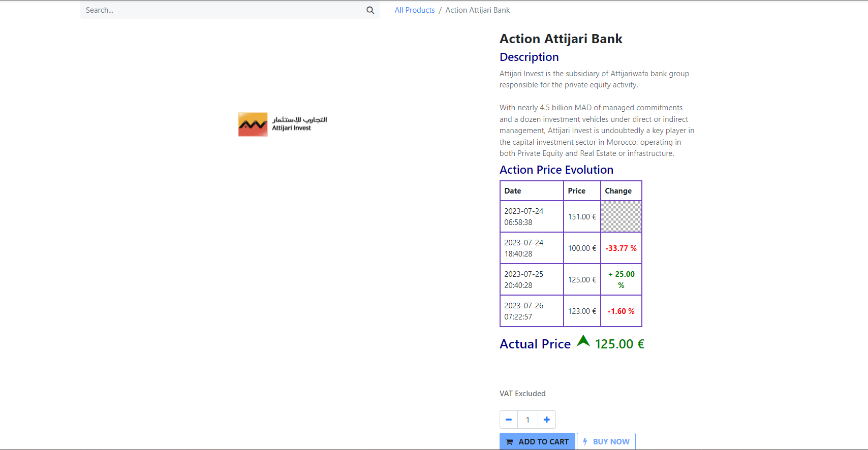Click the green up-arrow price trend icon
The width and height of the screenshot is (868, 450).
pos(583,341)
